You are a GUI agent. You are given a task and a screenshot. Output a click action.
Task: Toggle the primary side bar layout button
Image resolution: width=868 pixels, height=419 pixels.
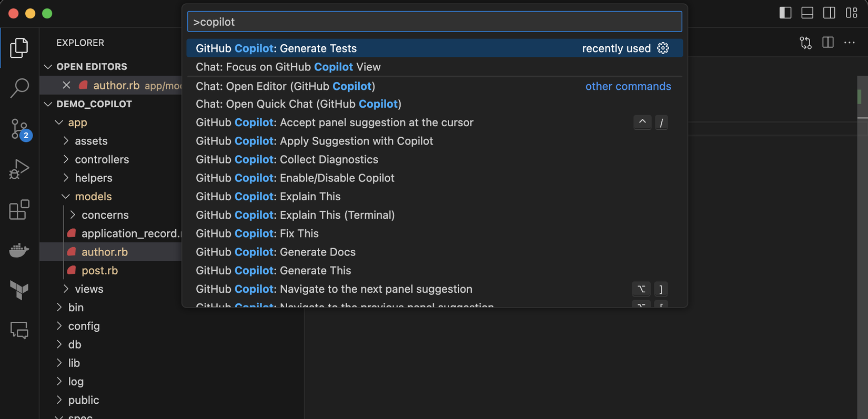click(x=785, y=13)
